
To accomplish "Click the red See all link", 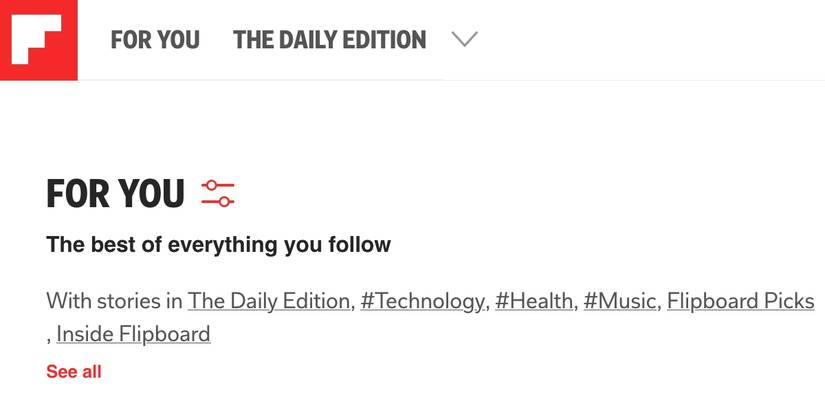I will pos(74,371).
